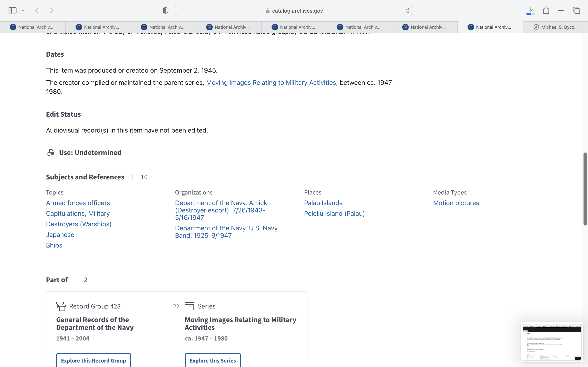Show tab overview icon
The height and width of the screenshot is (367, 588).
coord(576,10)
